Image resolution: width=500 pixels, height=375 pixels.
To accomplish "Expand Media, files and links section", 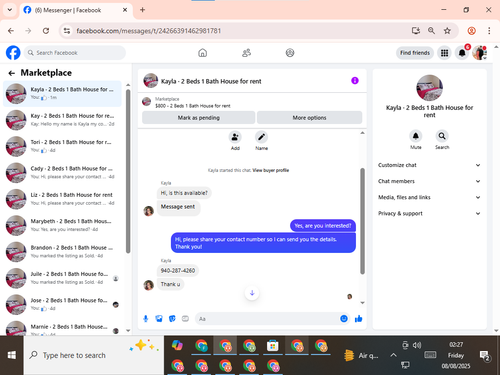I will click(x=429, y=197).
